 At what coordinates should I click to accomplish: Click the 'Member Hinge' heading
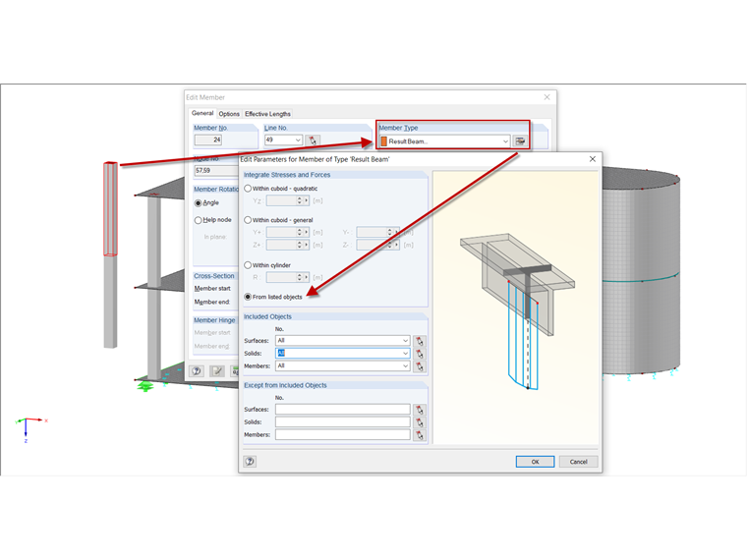(x=214, y=320)
